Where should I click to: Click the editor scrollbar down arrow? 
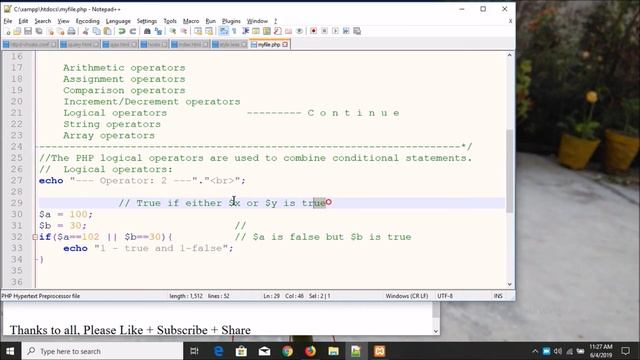tap(509, 284)
